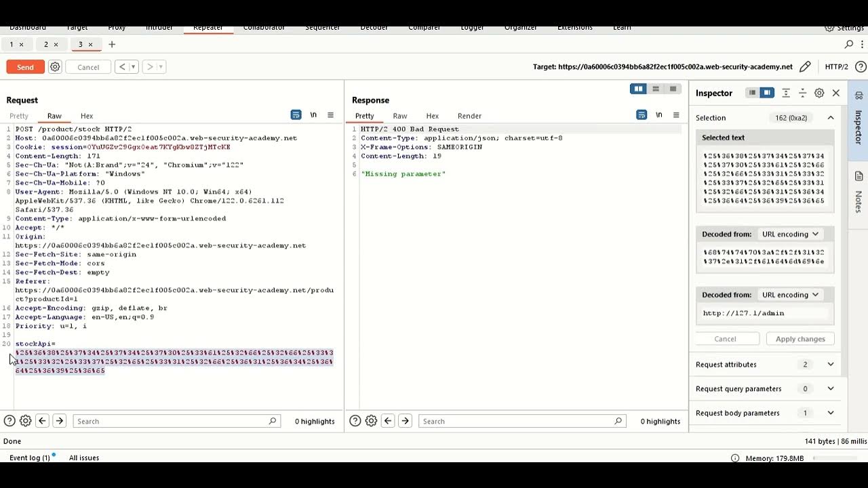
Task: Click the search icon in the tab bar
Action: click(x=849, y=45)
